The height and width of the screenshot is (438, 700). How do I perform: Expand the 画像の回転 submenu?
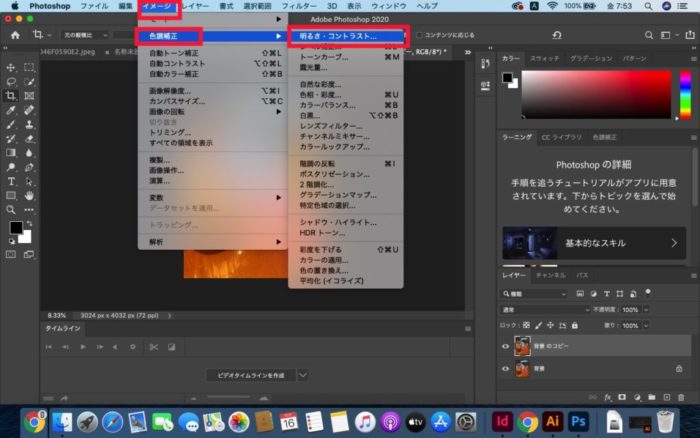[213, 112]
